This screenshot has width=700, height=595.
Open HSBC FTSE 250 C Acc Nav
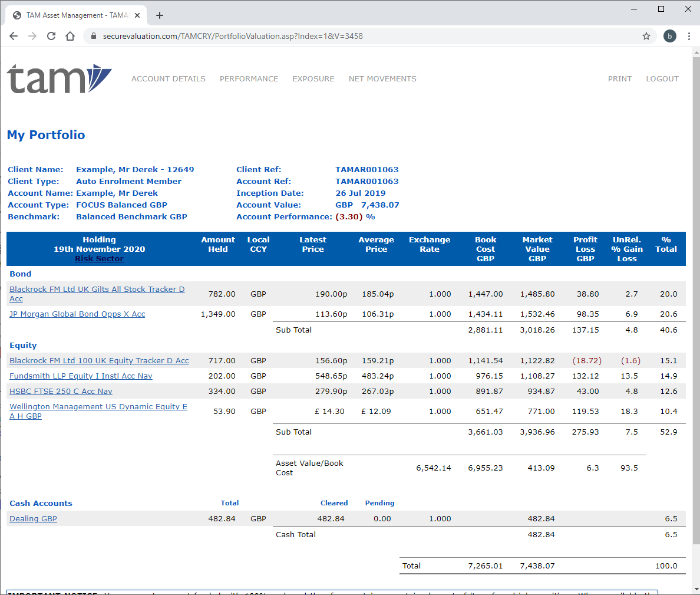pos(61,392)
